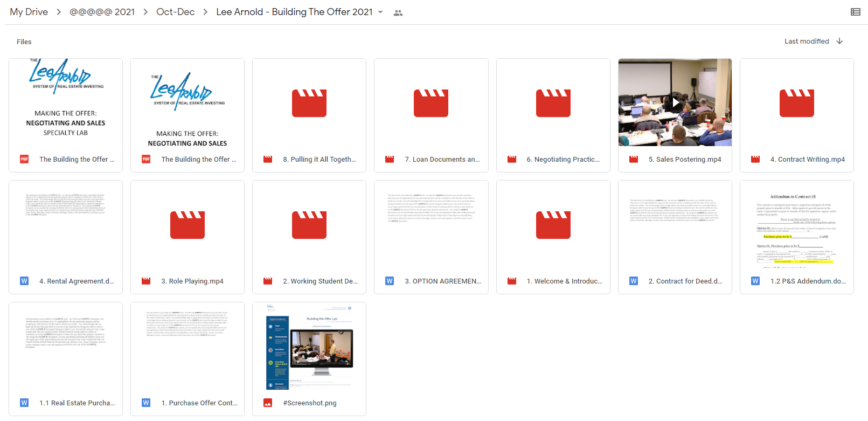Navigate to @@@@@ 2021 breadcrumb folder
Screen dimensions: 868x421
[x=102, y=12]
